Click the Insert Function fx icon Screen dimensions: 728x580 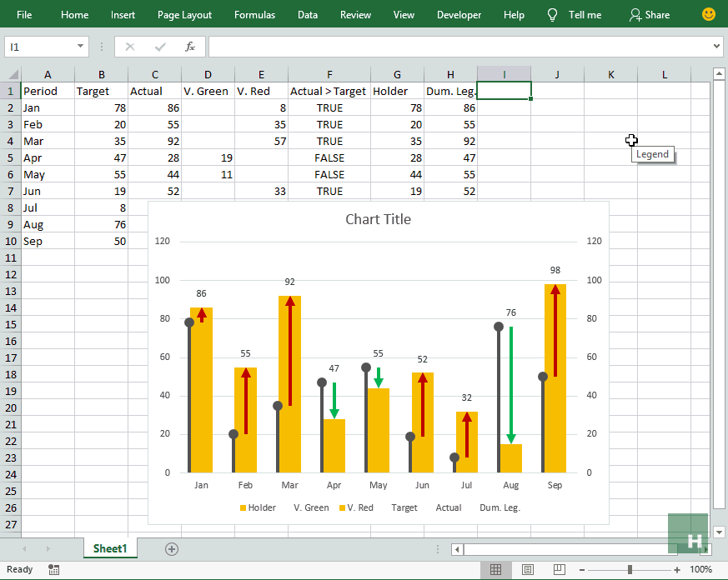point(189,47)
